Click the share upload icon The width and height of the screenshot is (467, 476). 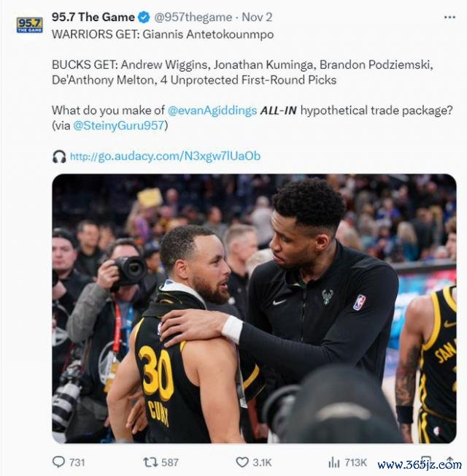coord(449,461)
